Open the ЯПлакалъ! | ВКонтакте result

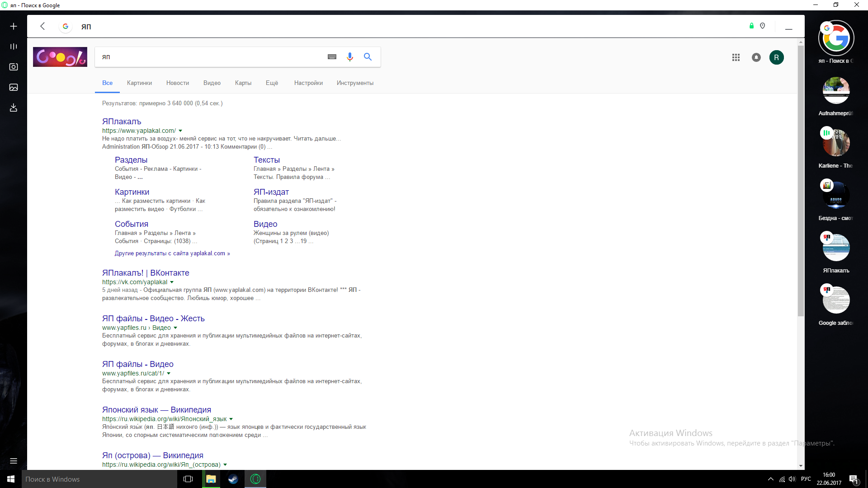tap(146, 273)
